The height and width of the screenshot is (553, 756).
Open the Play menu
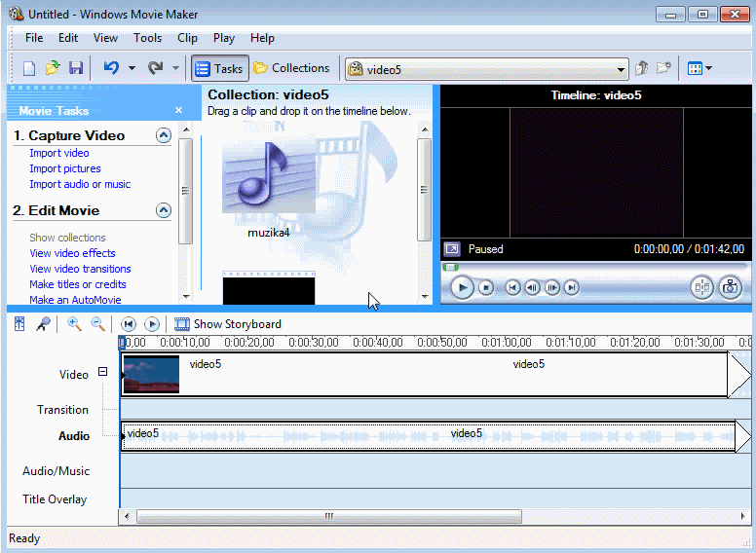pyautogui.click(x=224, y=38)
